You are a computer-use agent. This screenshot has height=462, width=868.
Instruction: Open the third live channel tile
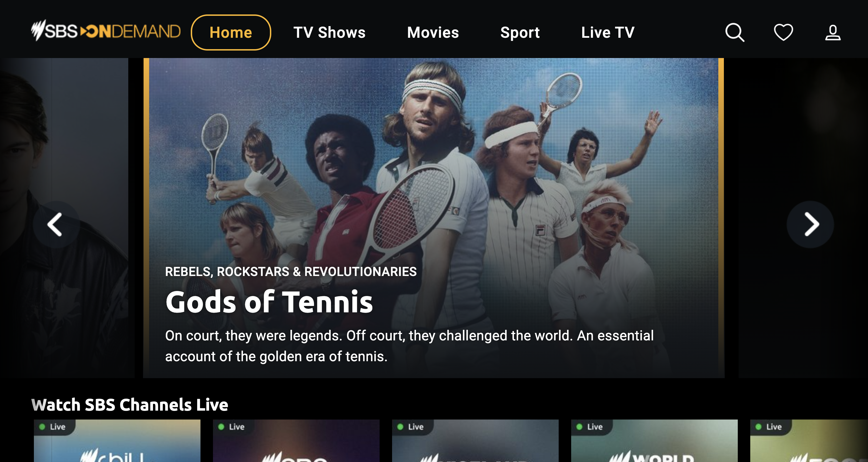point(475,440)
